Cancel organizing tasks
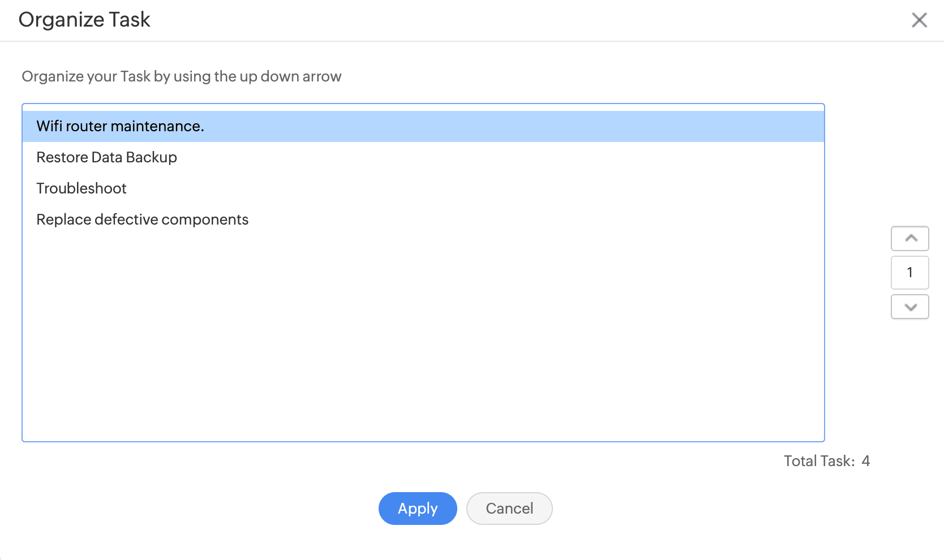Image resolution: width=944 pixels, height=560 pixels. click(509, 509)
